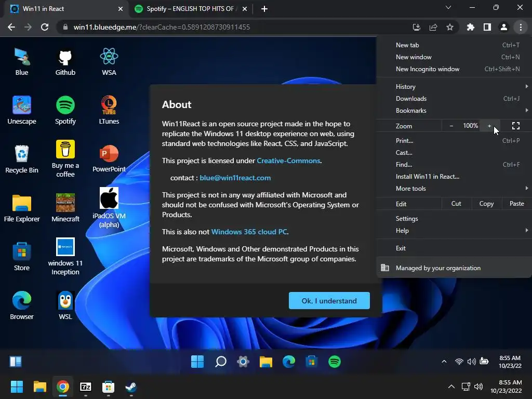
Task: Open the Browser (Edge) desktop icon
Action: pos(22,305)
